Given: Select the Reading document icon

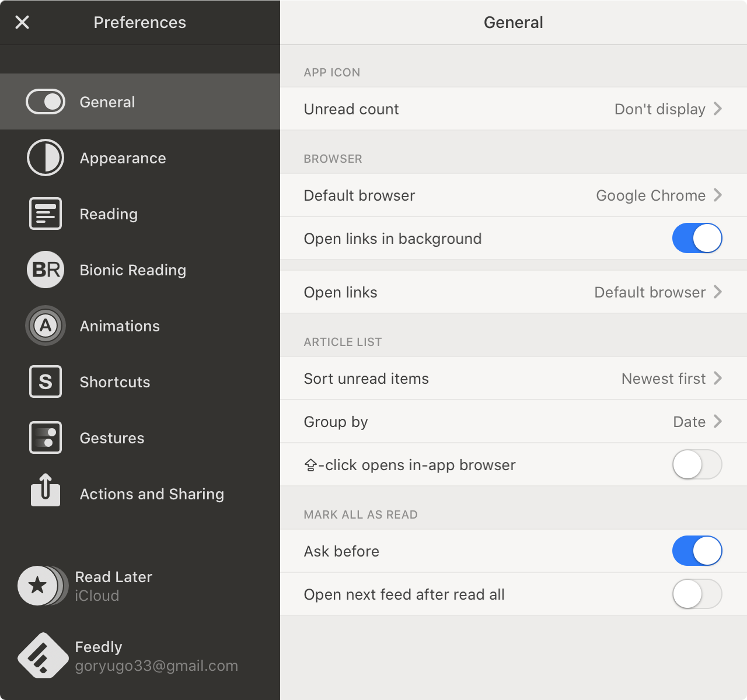Looking at the screenshot, I should tap(46, 213).
